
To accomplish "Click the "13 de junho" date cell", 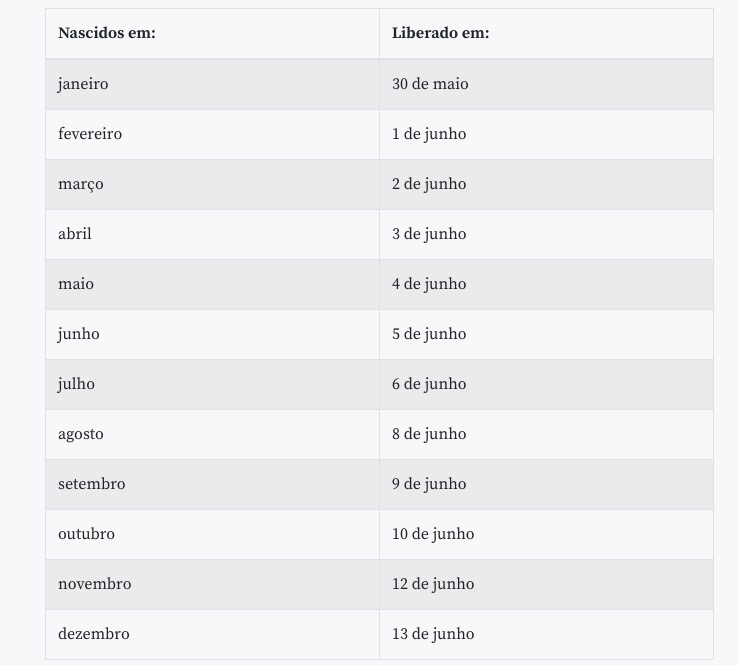I will tap(433, 634).
